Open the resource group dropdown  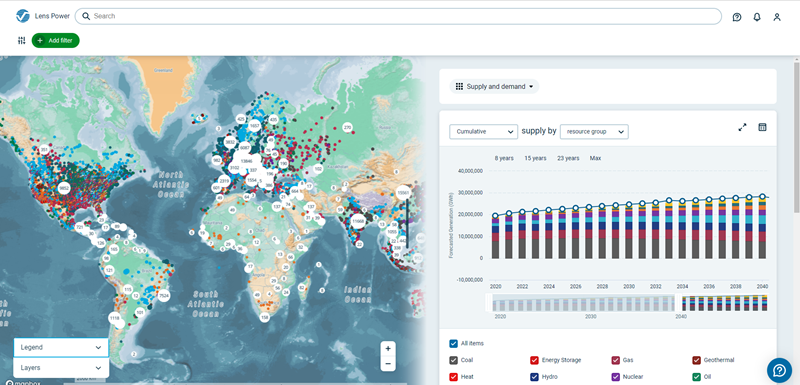click(x=594, y=132)
